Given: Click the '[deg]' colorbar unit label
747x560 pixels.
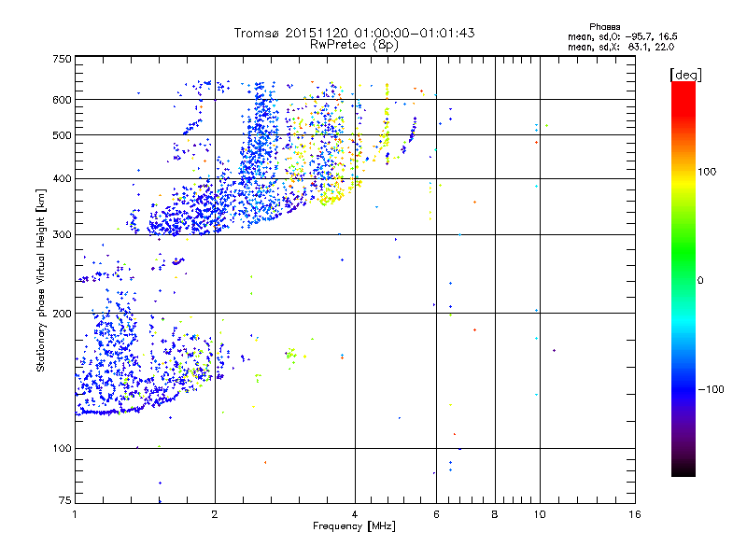Looking at the screenshot, I should point(685,75).
